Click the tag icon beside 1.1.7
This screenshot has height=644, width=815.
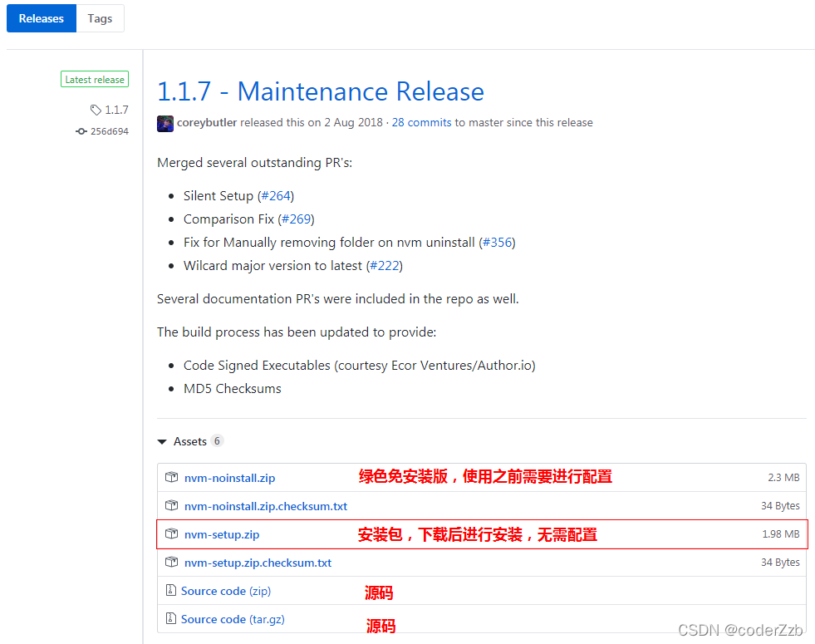coord(95,110)
